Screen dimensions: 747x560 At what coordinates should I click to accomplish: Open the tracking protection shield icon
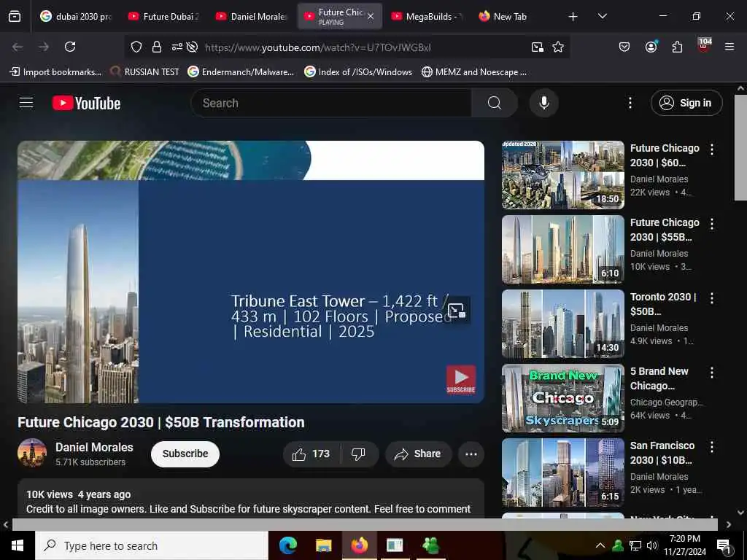[136, 47]
